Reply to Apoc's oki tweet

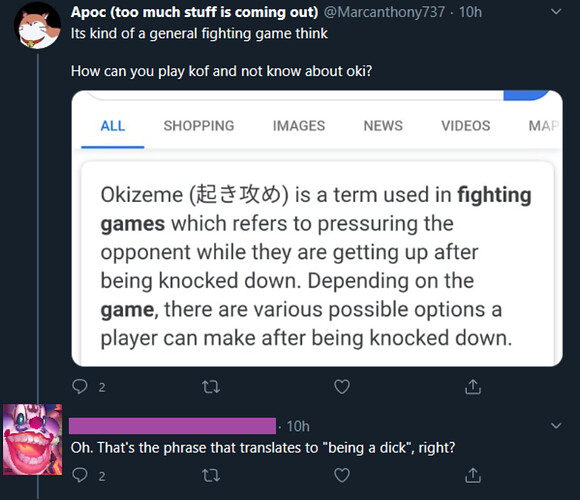[80, 387]
